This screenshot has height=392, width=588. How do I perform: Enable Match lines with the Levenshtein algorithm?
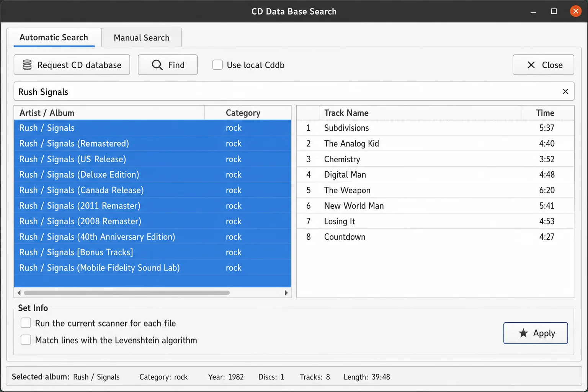coord(26,340)
